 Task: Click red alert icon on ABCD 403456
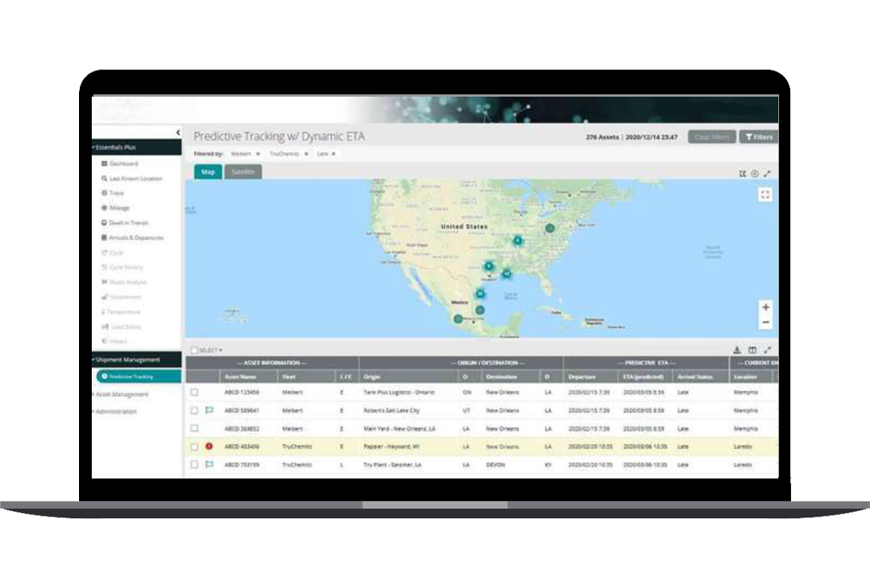click(209, 446)
